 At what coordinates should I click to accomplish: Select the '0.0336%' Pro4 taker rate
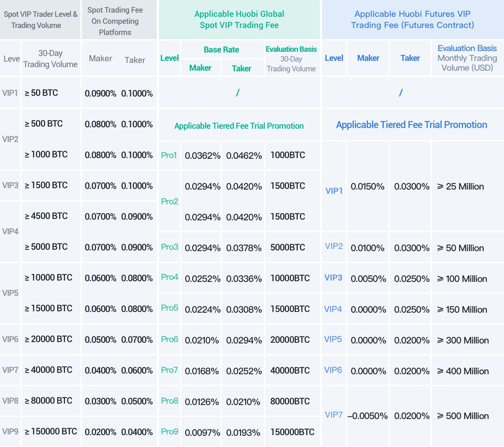click(244, 279)
